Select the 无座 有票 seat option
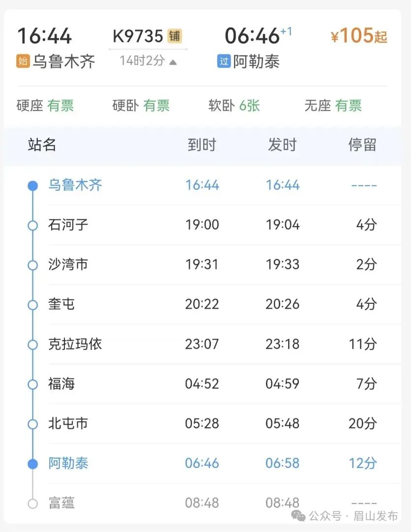411x532 pixels. (333, 106)
